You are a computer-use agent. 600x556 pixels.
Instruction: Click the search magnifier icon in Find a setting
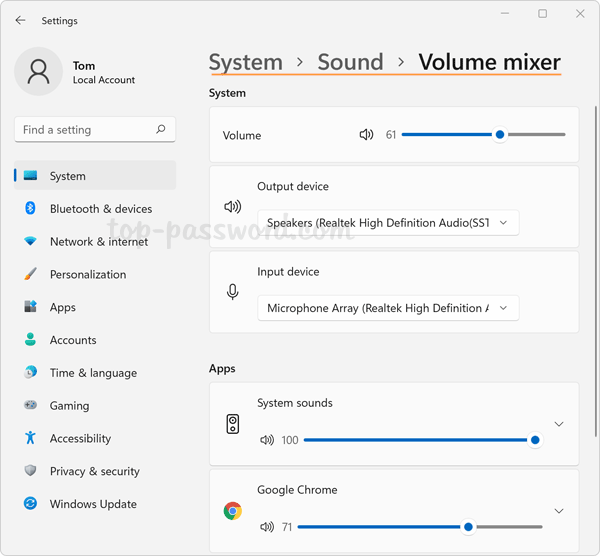coord(161,129)
